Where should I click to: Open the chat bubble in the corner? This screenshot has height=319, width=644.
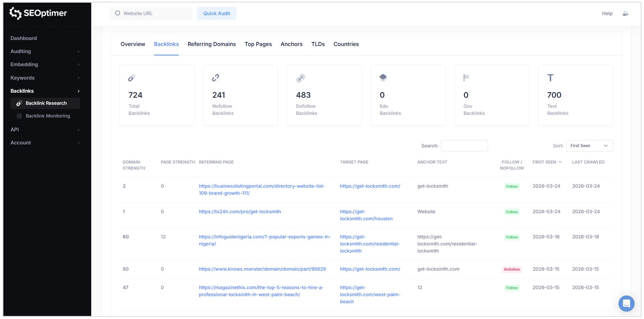[626, 303]
